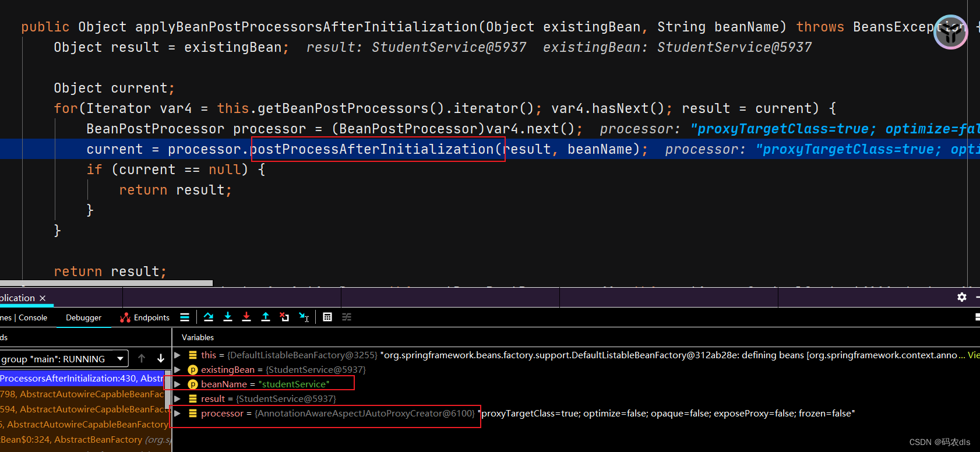
Task: Open the debug panel settings gear
Action: (x=962, y=297)
